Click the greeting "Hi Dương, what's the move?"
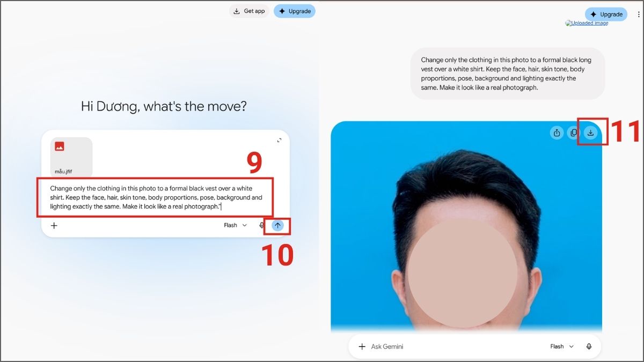 164,106
